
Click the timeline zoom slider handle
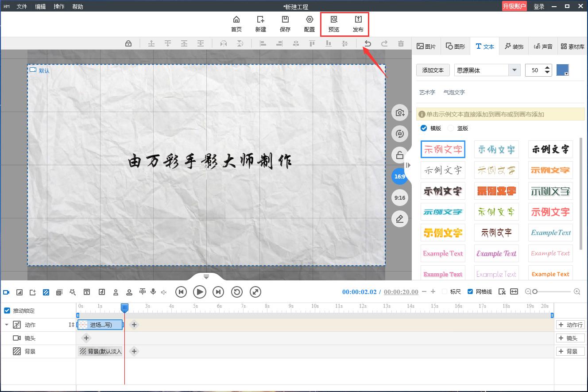pyautogui.click(x=535, y=291)
